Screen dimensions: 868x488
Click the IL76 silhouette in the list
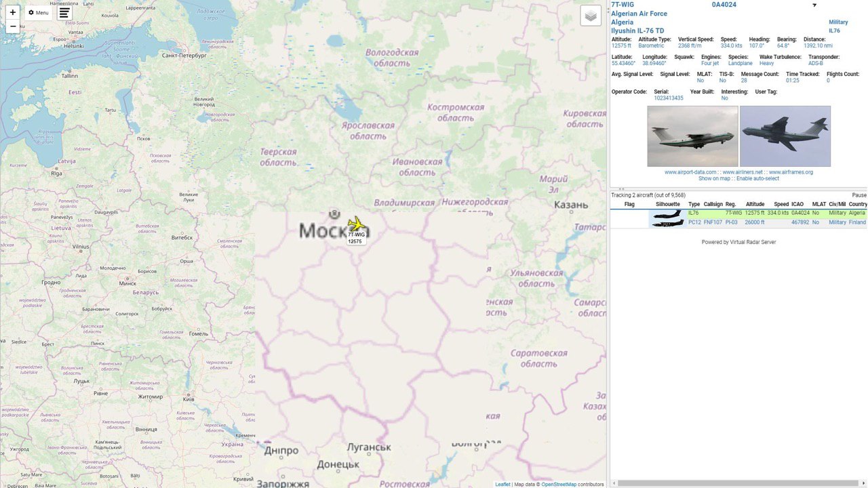668,213
